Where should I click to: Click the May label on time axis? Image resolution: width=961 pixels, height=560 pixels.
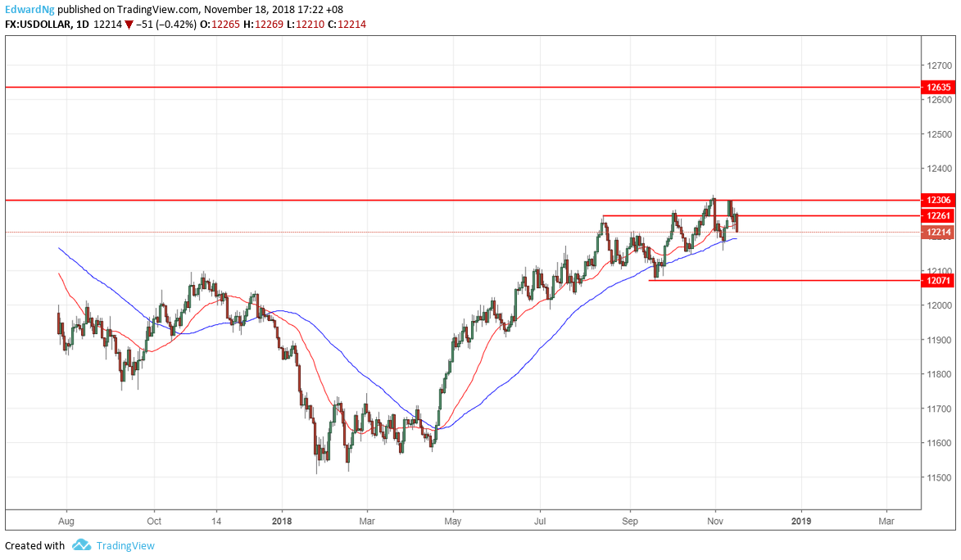pyautogui.click(x=453, y=521)
